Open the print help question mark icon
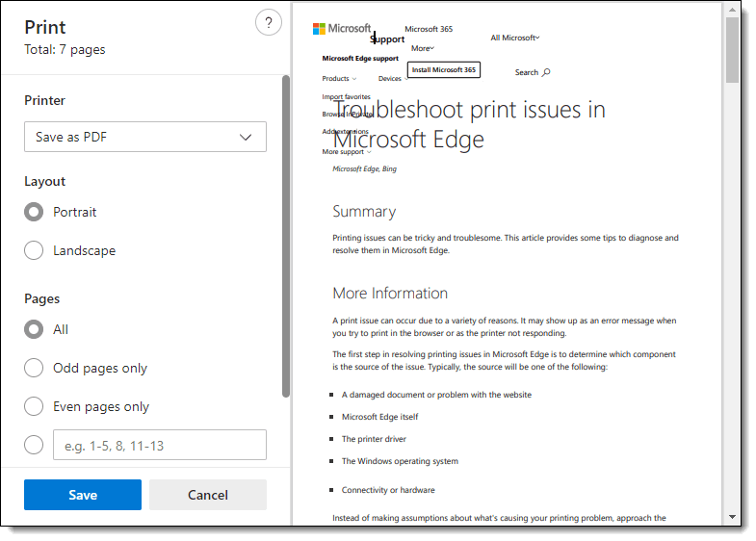The image size is (756, 541). point(269,22)
